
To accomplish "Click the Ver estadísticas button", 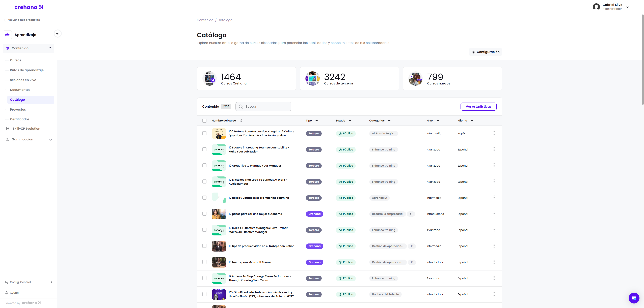I will (478, 107).
